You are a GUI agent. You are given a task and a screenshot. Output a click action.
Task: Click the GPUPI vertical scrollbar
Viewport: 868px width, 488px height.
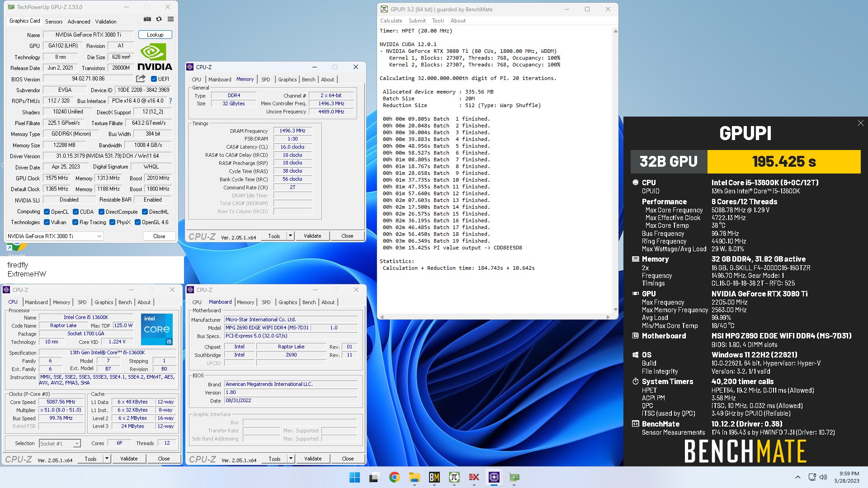(615, 170)
